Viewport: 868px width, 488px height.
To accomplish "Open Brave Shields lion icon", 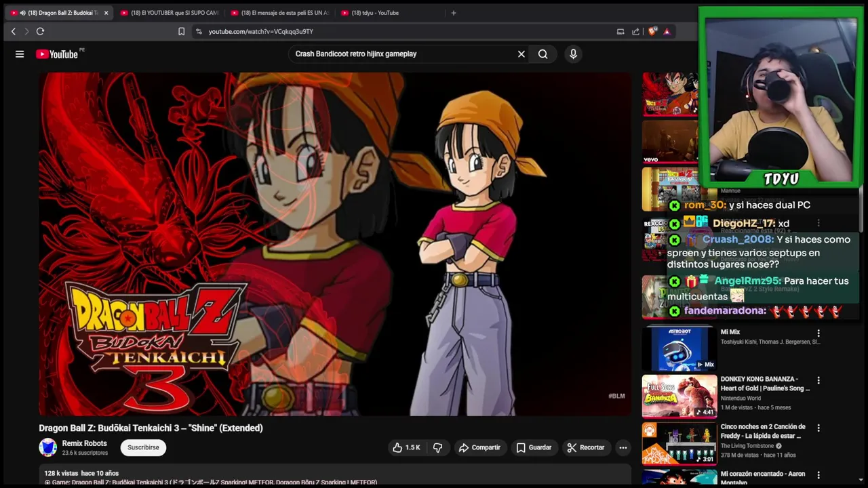I will click(652, 31).
